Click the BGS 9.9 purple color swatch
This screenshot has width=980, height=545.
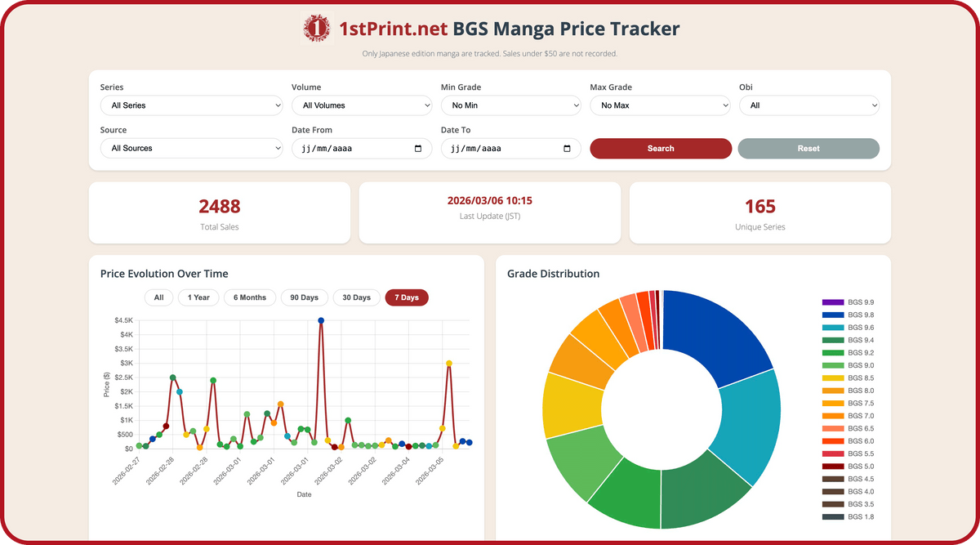832,302
